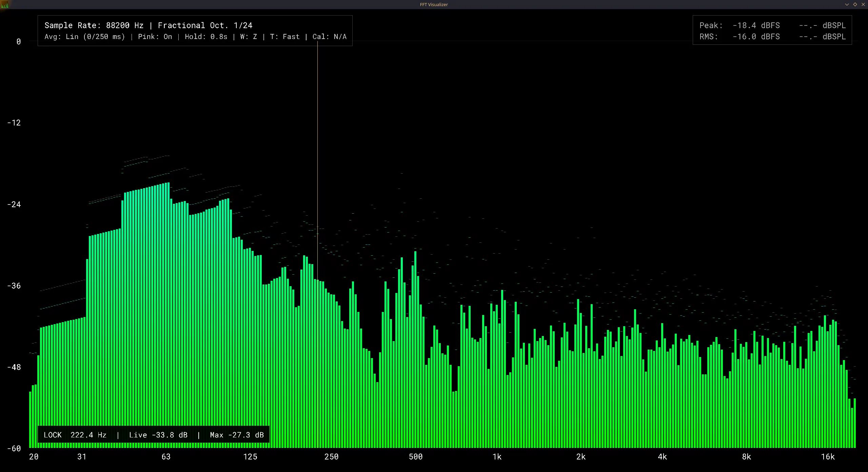
Task: Click the '500' Hz x-axis label
Action: click(x=416, y=457)
